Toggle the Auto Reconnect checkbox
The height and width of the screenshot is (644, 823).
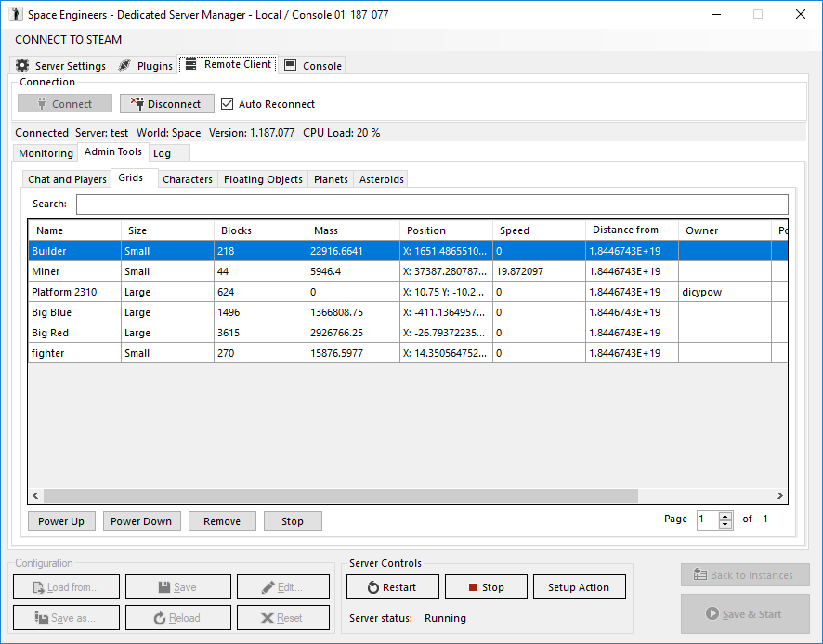227,103
